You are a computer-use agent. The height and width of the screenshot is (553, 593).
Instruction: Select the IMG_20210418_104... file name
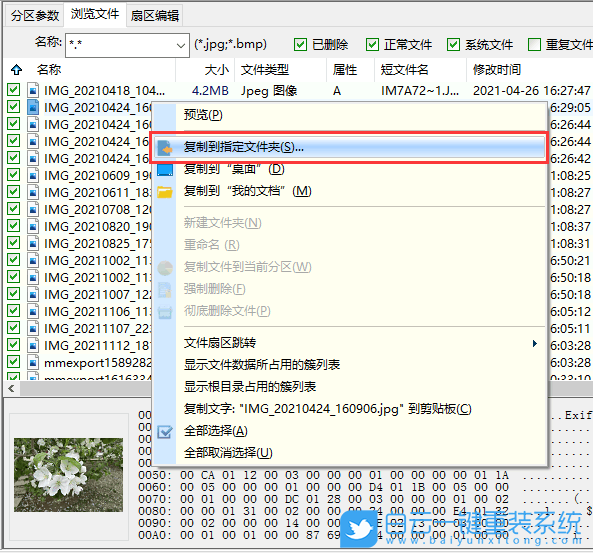coord(104,91)
